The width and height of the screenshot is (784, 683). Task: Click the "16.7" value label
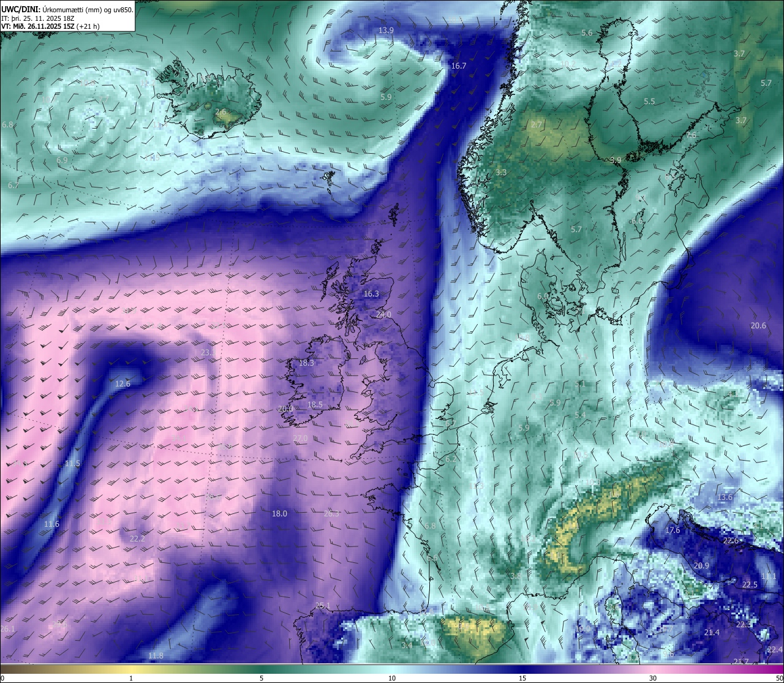[458, 66]
